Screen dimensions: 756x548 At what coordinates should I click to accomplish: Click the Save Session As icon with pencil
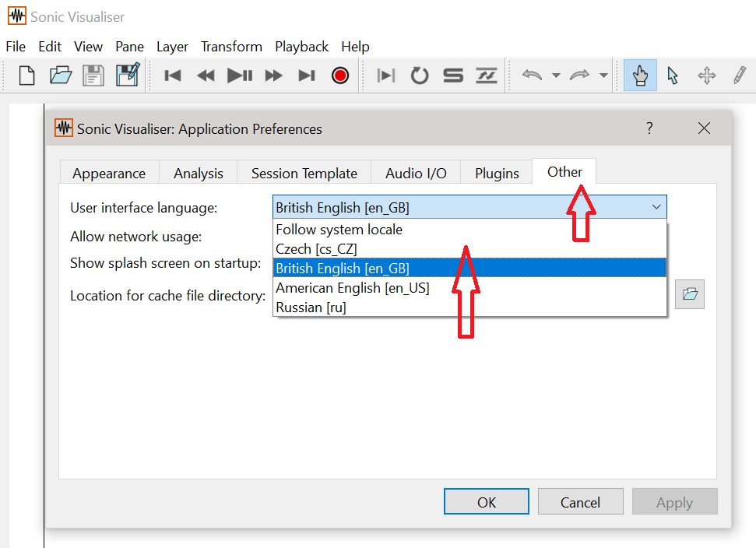(128, 75)
